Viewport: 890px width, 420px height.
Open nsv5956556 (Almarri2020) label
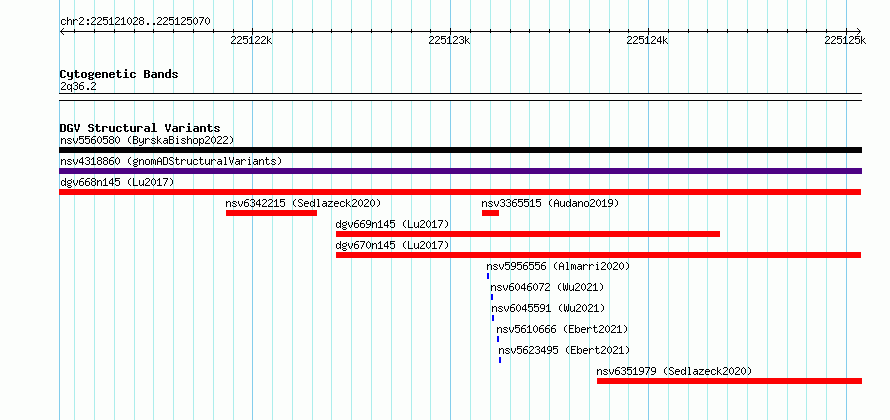coord(558,266)
